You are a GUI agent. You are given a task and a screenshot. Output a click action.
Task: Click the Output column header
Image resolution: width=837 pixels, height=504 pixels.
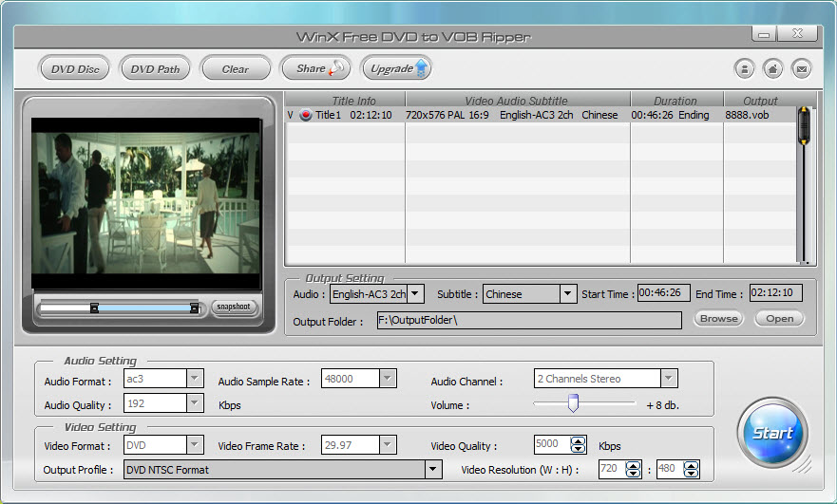click(x=760, y=101)
